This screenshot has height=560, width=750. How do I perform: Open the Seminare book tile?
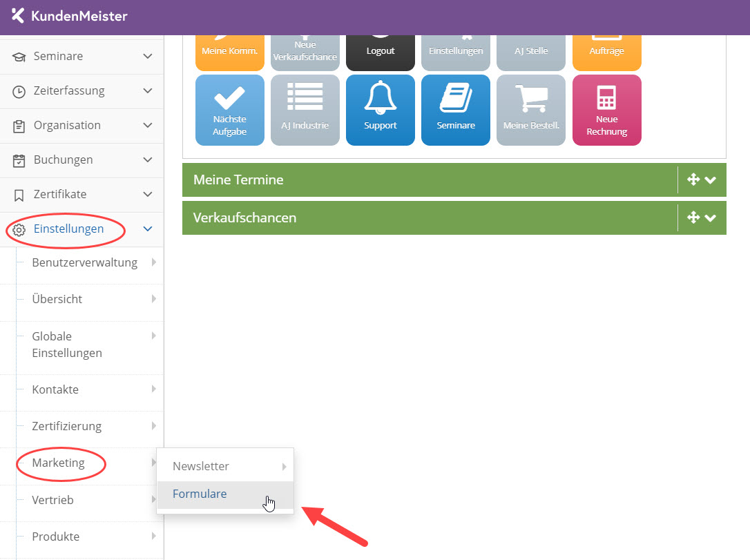pyautogui.click(x=456, y=110)
